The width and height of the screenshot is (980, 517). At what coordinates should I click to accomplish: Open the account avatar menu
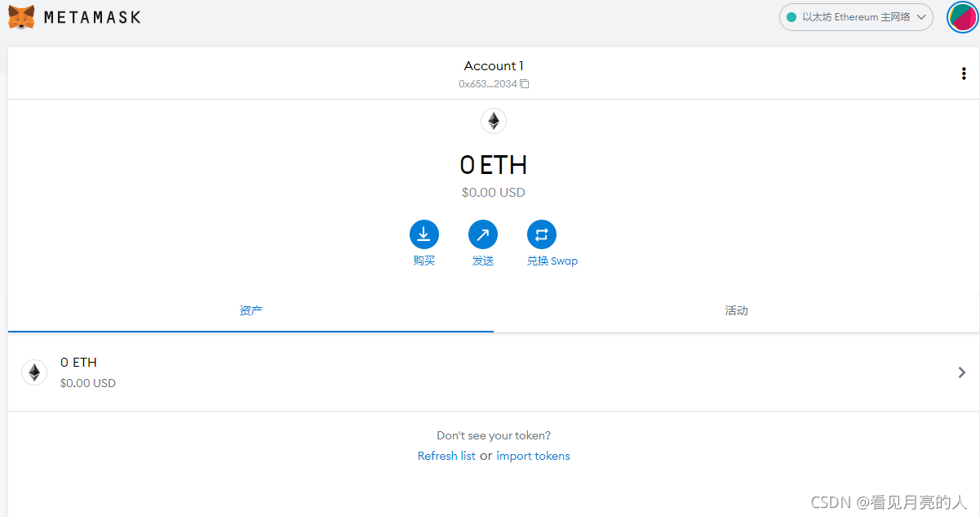[962, 17]
